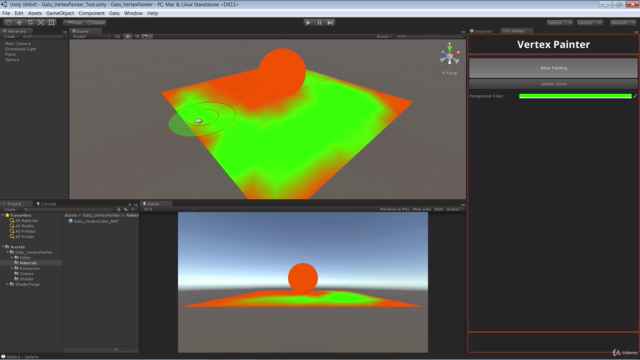This screenshot has width=640, height=360.
Task: Toggle Persp projection label
Action: [450, 73]
